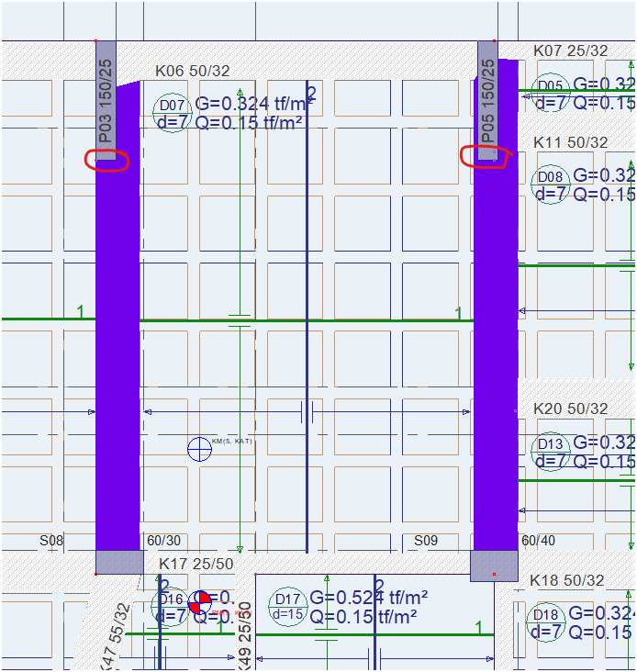Select the K11 50/32 beam label
The height and width of the screenshot is (672, 637).
(570, 142)
